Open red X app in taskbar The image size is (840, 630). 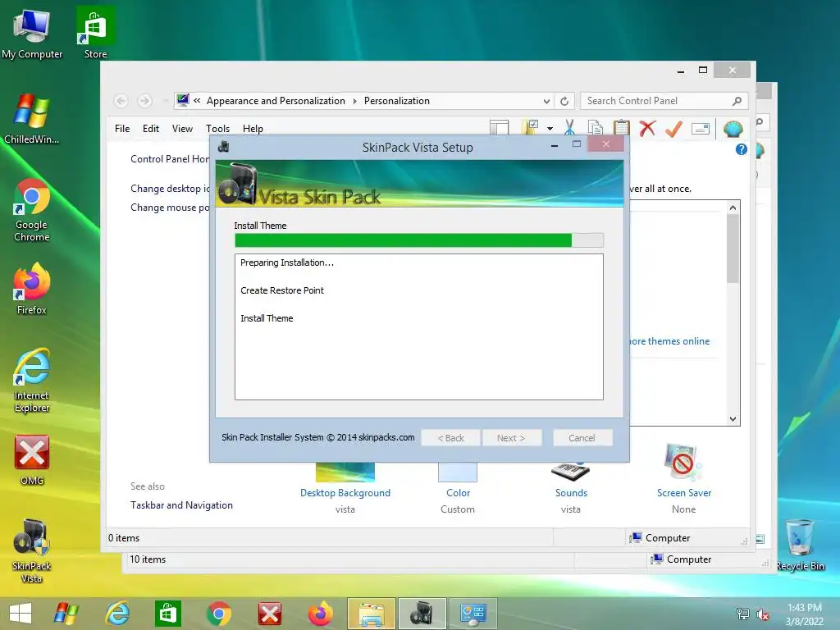pos(269,614)
